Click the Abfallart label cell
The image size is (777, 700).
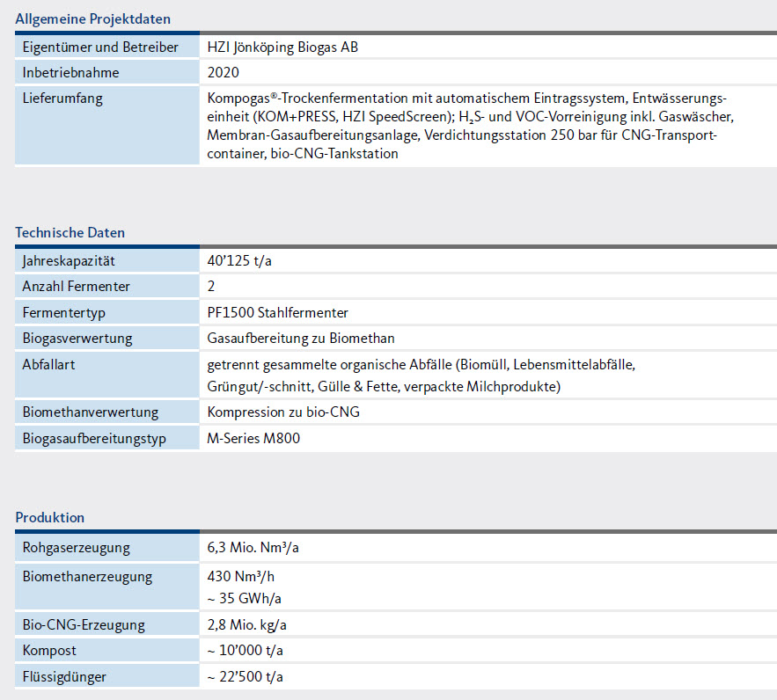48,364
